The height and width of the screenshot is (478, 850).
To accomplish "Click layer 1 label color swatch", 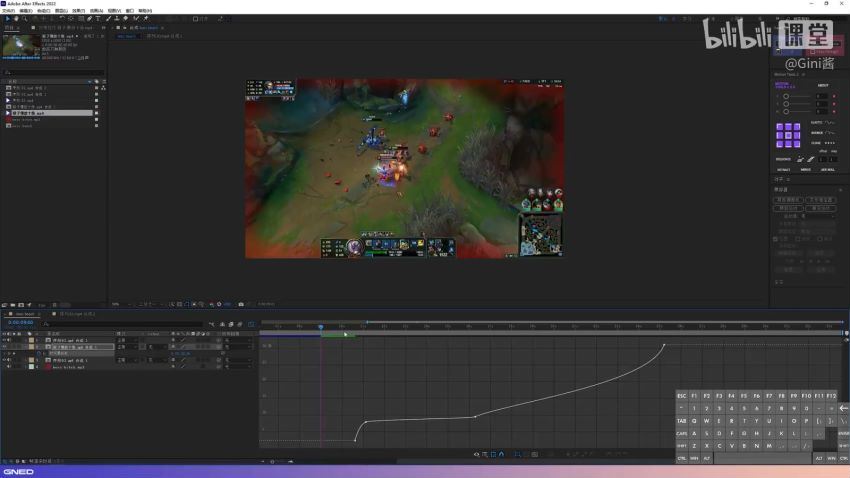I will (x=31, y=340).
